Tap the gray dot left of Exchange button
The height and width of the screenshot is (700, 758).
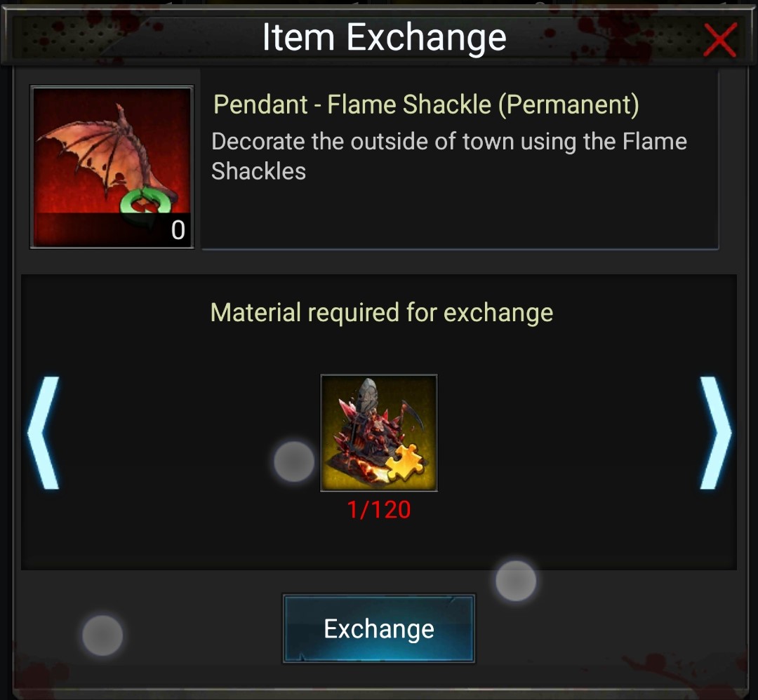coord(102,635)
